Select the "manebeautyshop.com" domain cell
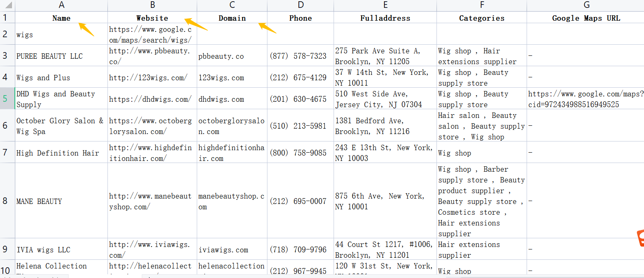The height and width of the screenshot is (278, 644). point(232,201)
